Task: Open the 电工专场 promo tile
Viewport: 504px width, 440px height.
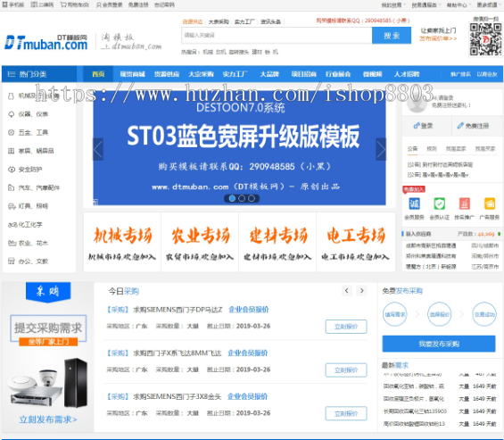Action: (356, 242)
